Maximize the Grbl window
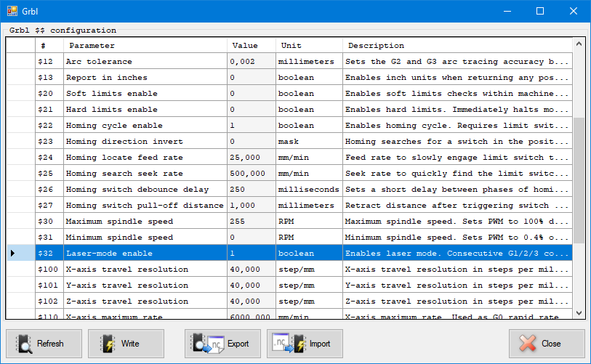Image resolution: width=591 pixels, height=364 pixels. pos(540,11)
